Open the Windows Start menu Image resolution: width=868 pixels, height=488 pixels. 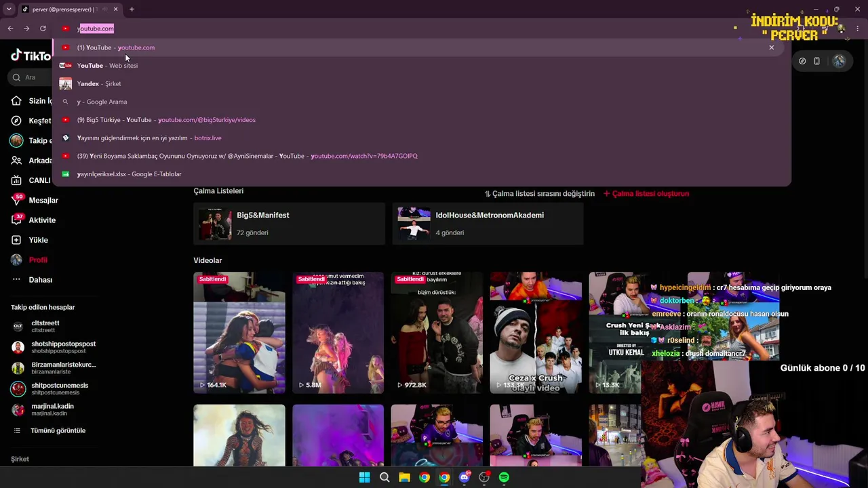[364, 477]
